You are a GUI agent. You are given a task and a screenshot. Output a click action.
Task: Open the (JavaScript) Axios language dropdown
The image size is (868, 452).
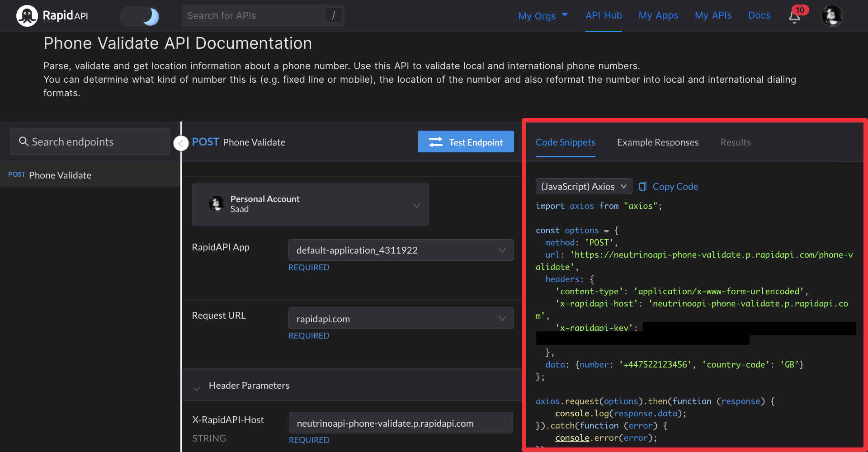tap(584, 186)
